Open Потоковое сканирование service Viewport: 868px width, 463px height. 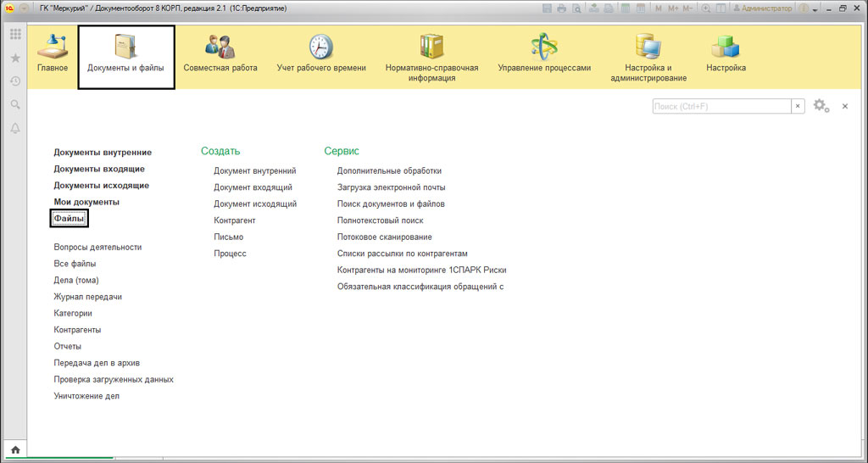tap(384, 237)
